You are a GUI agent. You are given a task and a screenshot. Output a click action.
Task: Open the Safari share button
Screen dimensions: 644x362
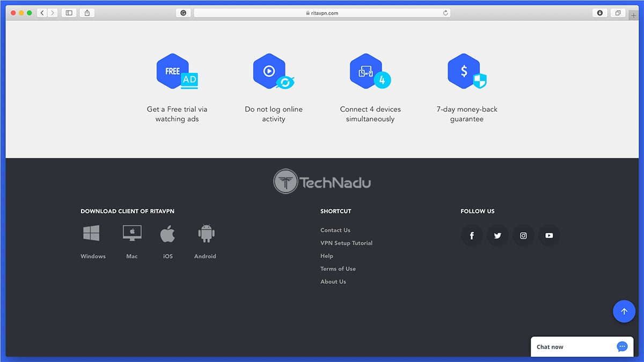[87, 13]
